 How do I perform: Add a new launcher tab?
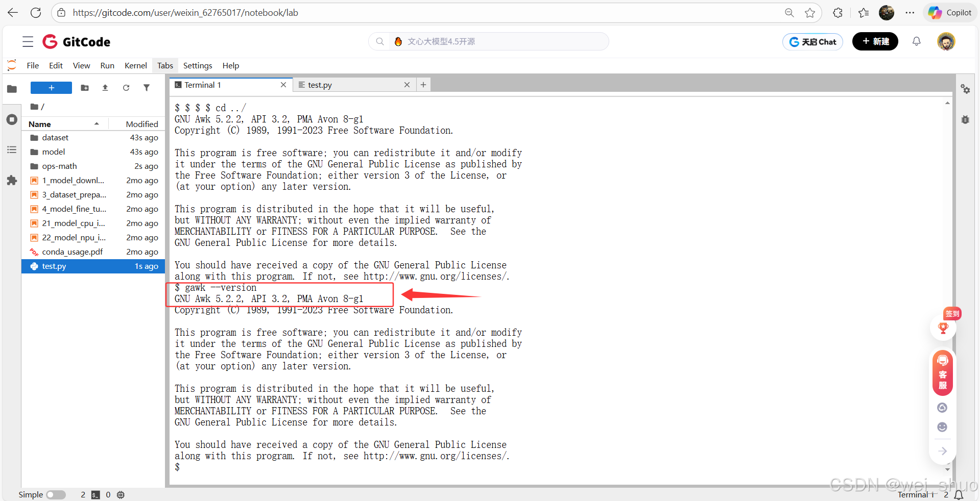423,85
